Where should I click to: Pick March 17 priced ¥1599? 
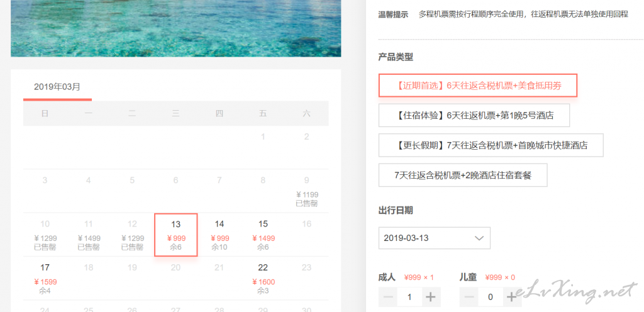[45, 278]
